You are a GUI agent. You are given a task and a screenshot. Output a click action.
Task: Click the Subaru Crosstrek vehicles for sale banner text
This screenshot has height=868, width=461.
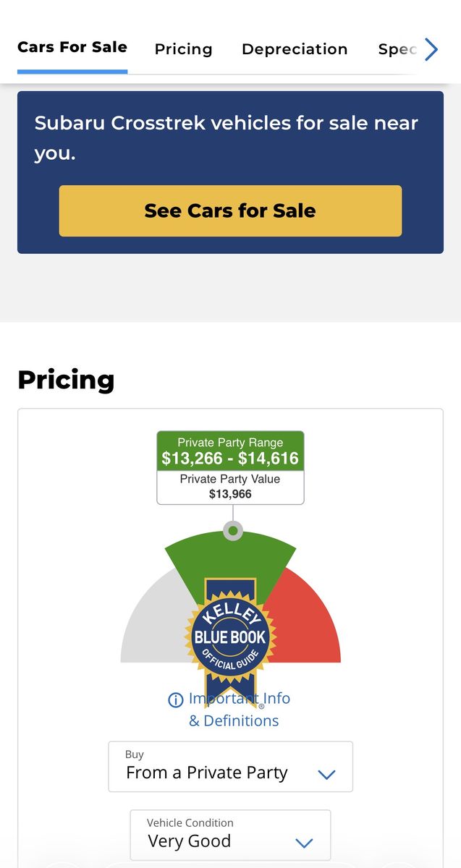227,138
